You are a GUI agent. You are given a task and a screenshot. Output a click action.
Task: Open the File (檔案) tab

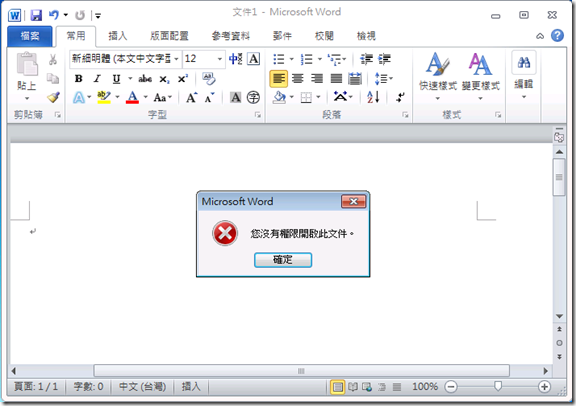click(30, 36)
